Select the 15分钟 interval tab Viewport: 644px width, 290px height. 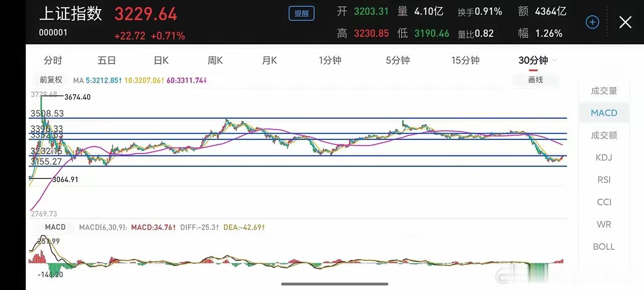[465, 60]
